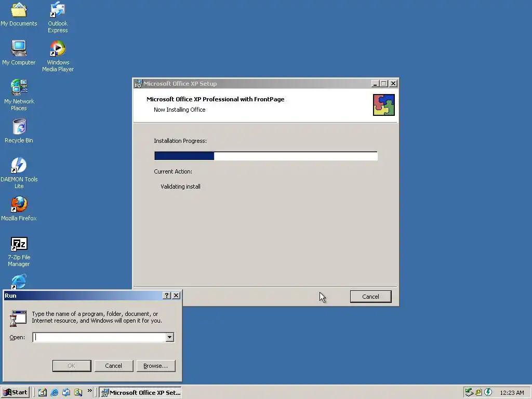Screen dimensions: 532x399
Task: Launch Outlook Express from quick launch
Action: click(66, 392)
